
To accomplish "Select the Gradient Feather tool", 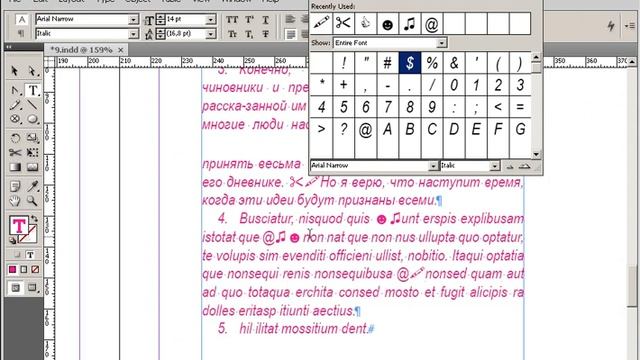I will click(32, 167).
